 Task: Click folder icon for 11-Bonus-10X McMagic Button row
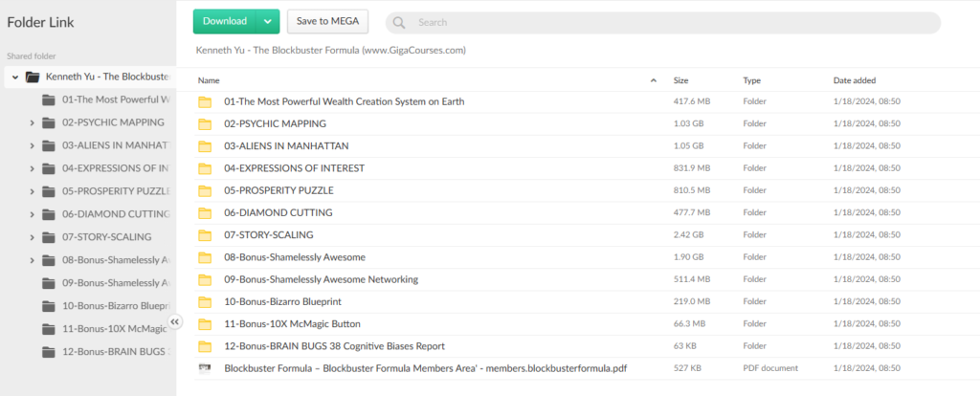(205, 323)
